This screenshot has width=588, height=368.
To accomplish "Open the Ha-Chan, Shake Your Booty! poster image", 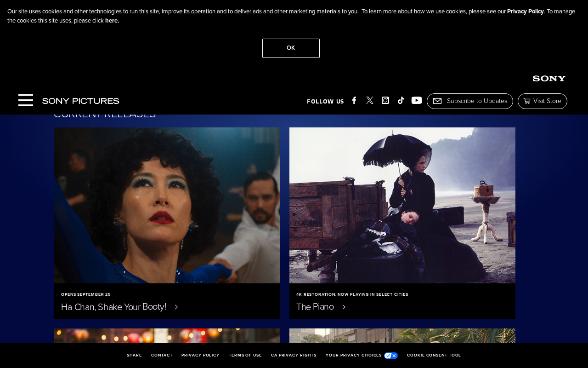I will [x=167, y=205].
